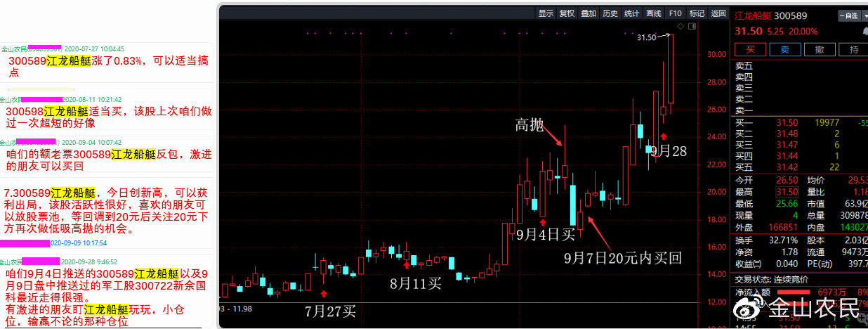Click the 外盘 value 166851
This screenshot has height=329, width=868.
point(784,228)
